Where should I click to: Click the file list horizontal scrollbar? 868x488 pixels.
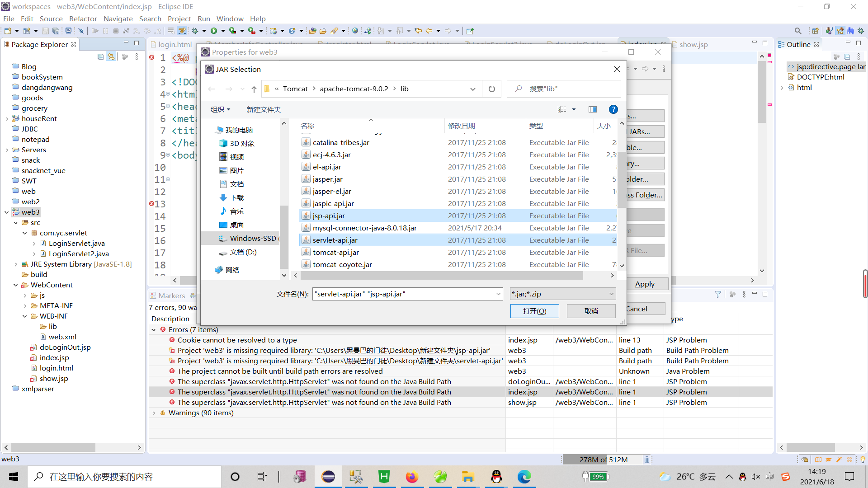pyautogui.click(x=441, y=275)
